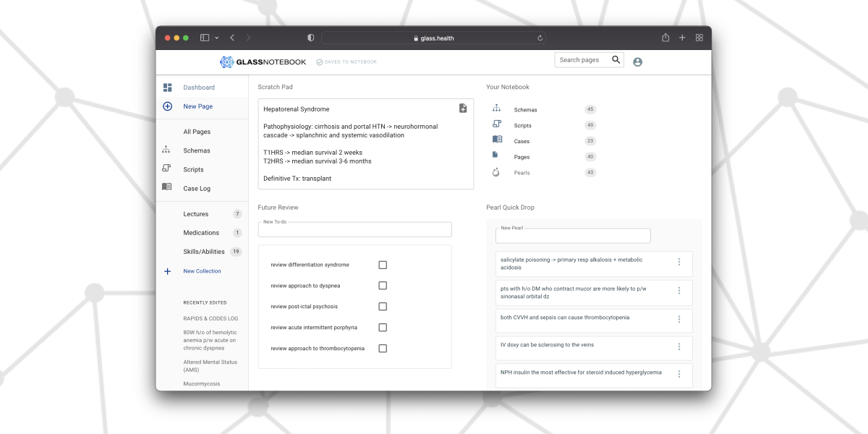Click into the New To-do field
The width and height of the screenshot is (868, 434).
pyautogui.click(x=354, y=230)
